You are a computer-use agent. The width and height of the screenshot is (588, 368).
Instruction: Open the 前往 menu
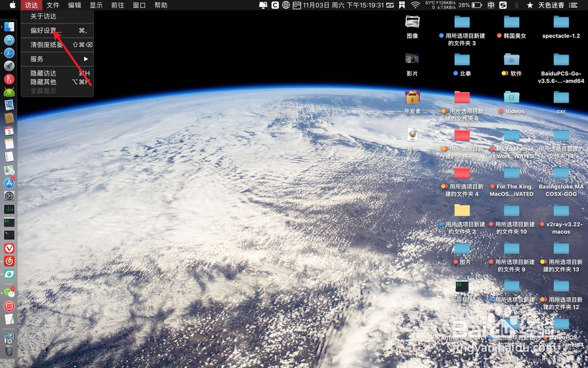coord(118,5)
